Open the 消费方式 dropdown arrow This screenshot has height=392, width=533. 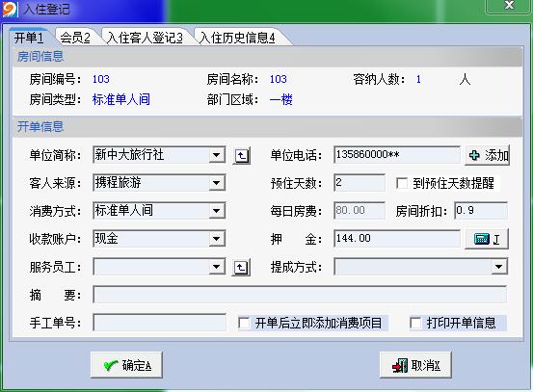coord(217,211)
